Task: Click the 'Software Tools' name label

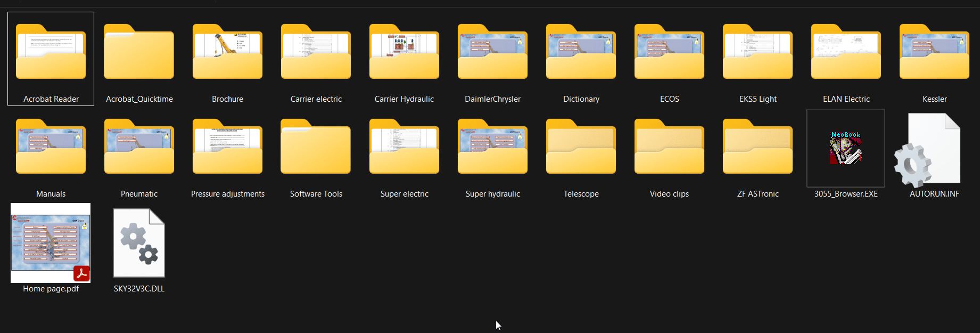Action: [316, 194]
